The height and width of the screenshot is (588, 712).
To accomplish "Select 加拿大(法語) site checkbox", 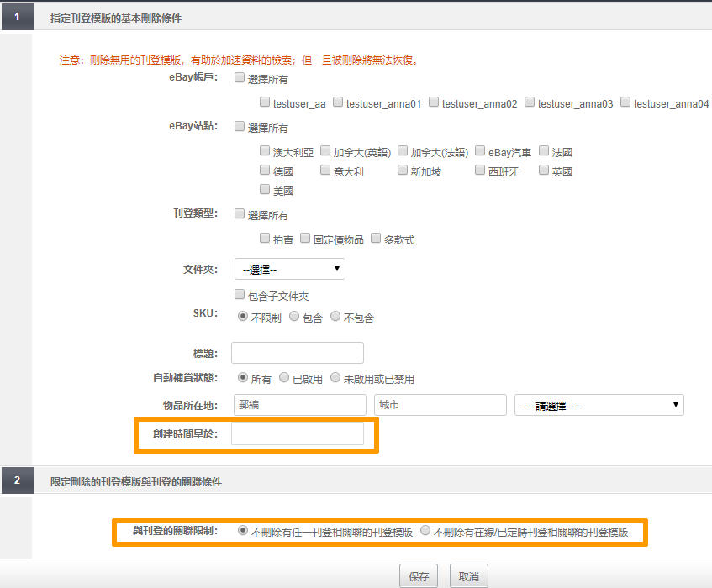I will [403, 150].
